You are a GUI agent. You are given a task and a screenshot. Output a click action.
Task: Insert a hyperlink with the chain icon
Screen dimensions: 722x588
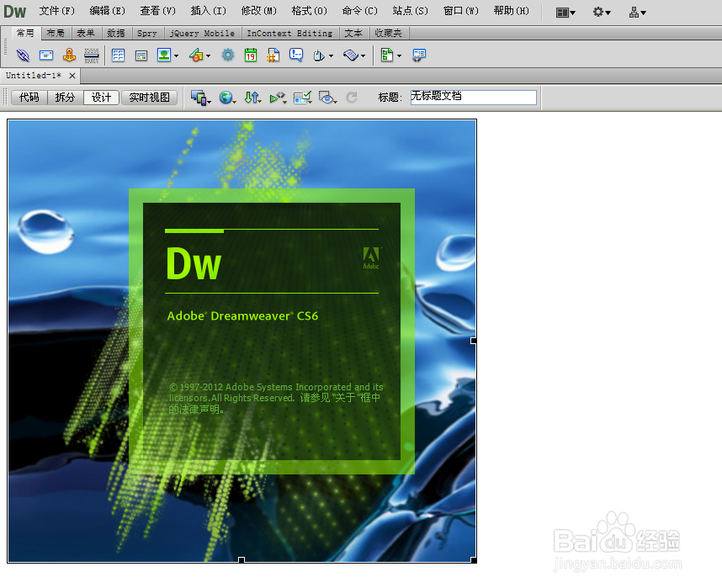point(23,56)
